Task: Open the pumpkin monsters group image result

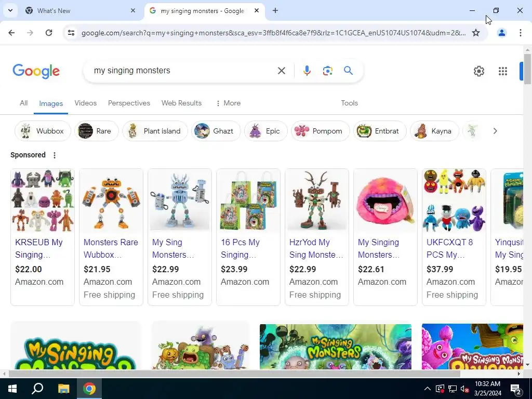Action: point(201,346)
